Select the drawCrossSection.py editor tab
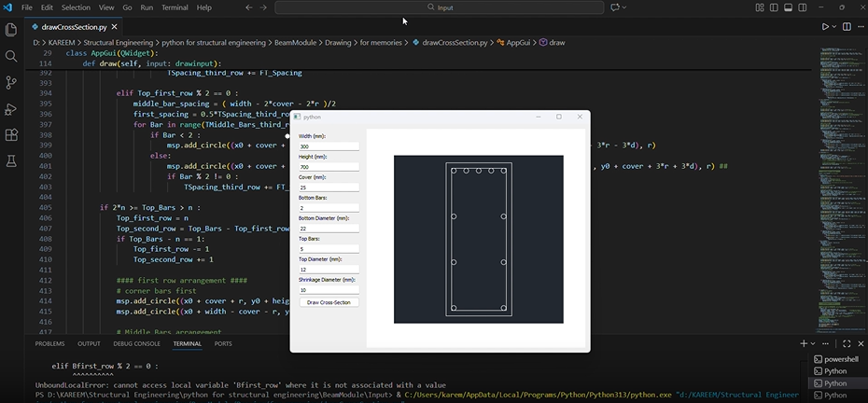 point(74,26)
